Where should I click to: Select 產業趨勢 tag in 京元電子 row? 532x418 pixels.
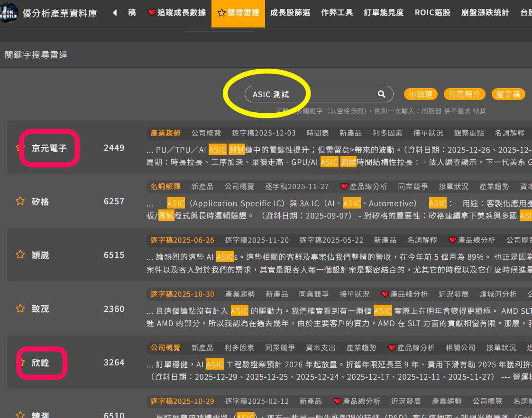[x=165, y=133]
